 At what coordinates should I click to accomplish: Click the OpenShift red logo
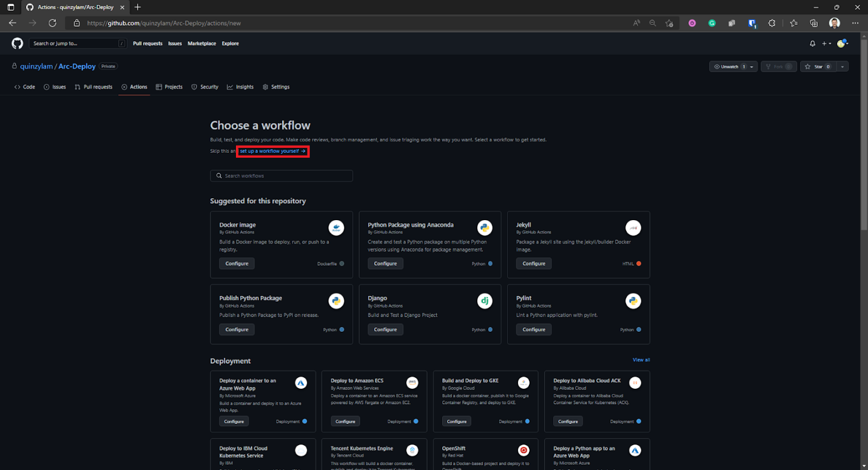point(523,450)
